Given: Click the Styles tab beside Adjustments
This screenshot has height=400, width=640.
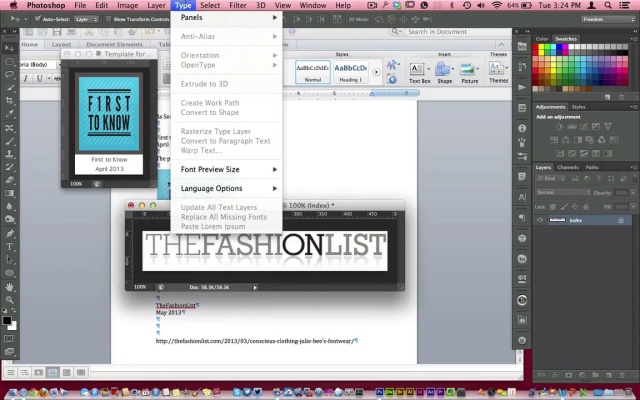Looking at the screenshot, I should [x=578, y=107].
